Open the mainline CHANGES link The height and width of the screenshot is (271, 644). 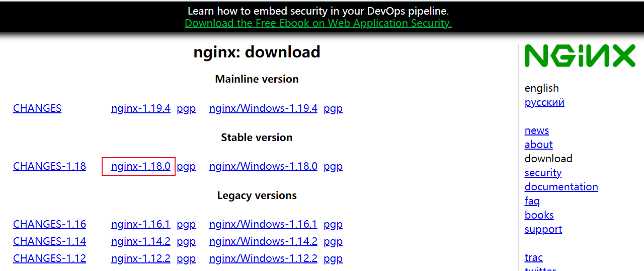click(x=37, y=108)
